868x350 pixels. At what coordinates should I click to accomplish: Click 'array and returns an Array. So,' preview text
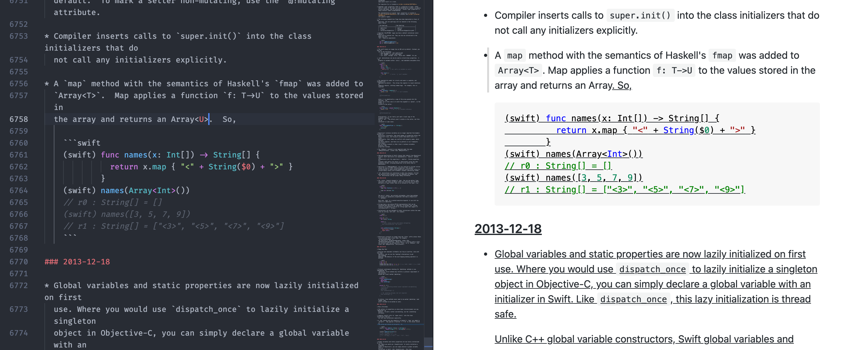click(x=563, y=86)
